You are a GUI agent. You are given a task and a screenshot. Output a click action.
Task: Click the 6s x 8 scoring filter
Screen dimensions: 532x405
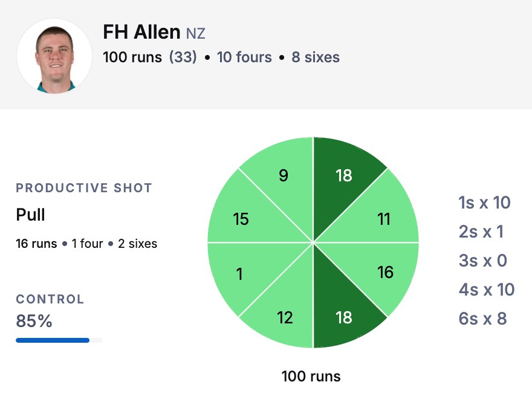tap(482, 319)
